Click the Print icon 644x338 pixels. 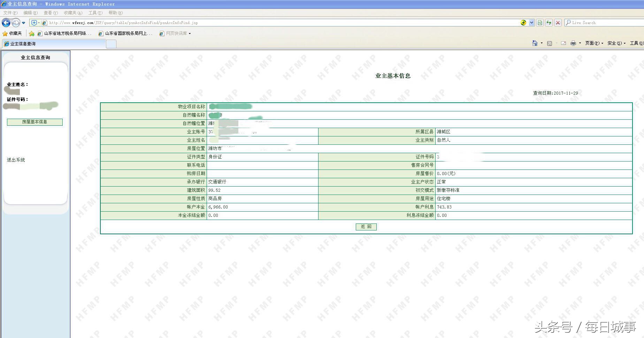(x=573, y=43)
